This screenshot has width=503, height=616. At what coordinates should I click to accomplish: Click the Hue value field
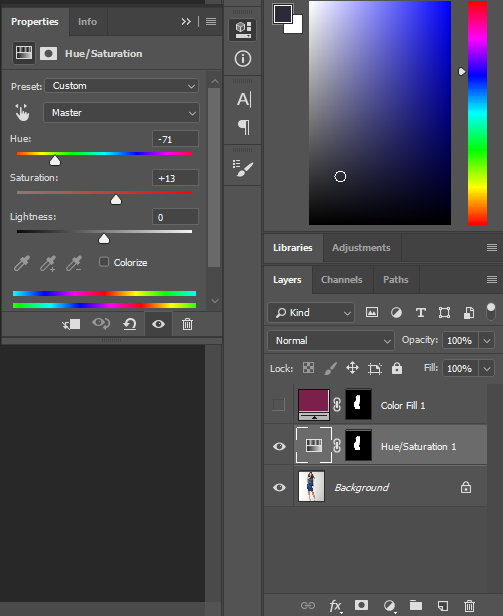point(175,139)
